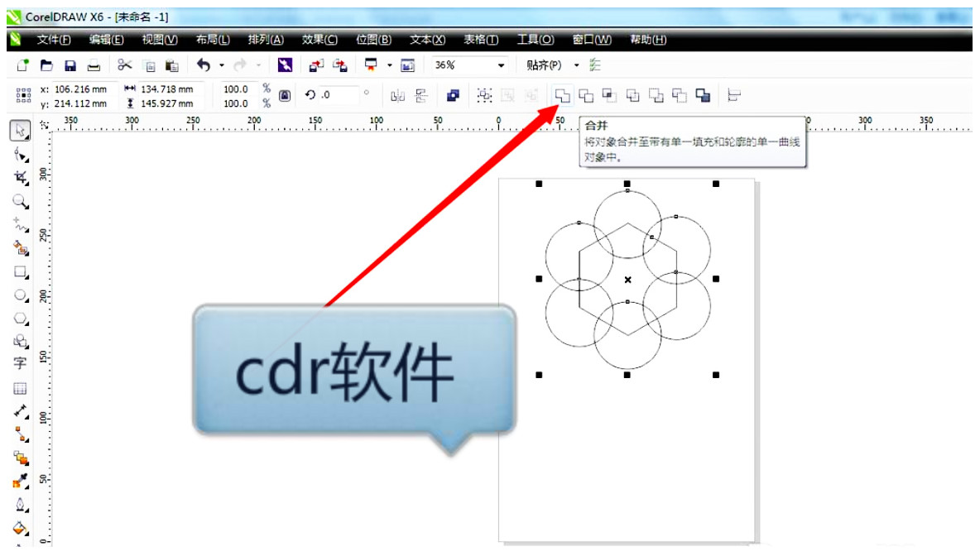980x556 pixels.
Task: Click the object origin grid
Action: (23, 96)
